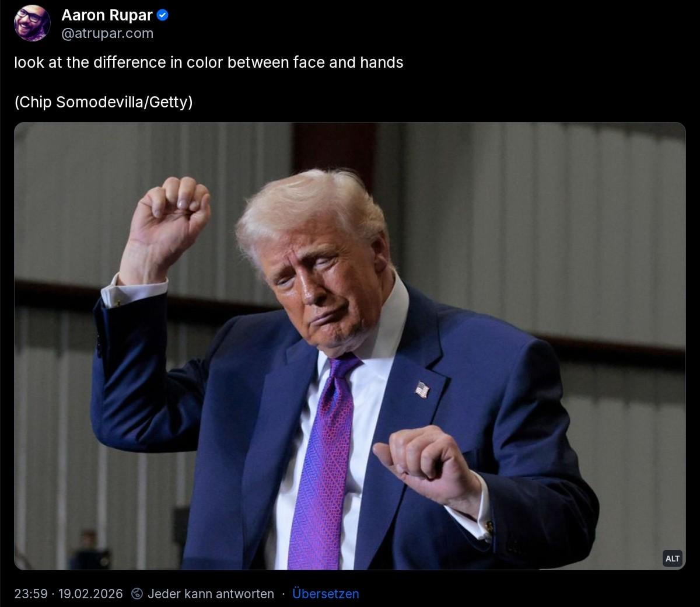Click the 19.02.2026 post date
Screen dimensions: 700x607
coord(90,594)
